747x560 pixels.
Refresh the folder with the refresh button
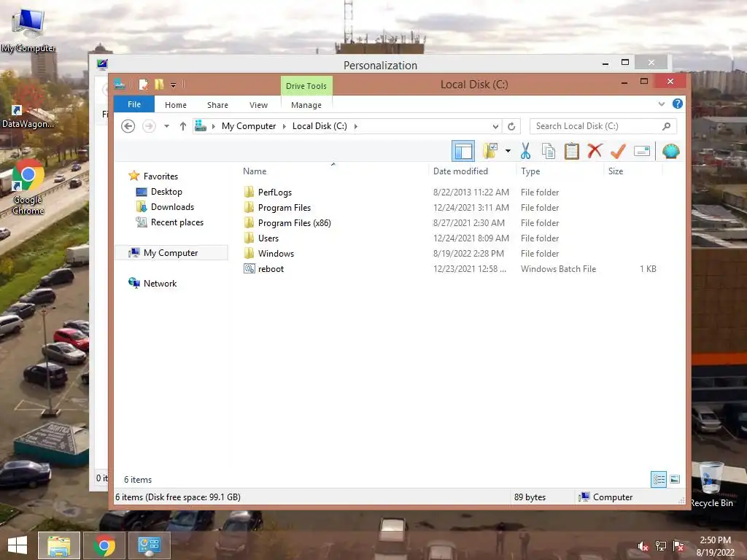click(511, 126)
